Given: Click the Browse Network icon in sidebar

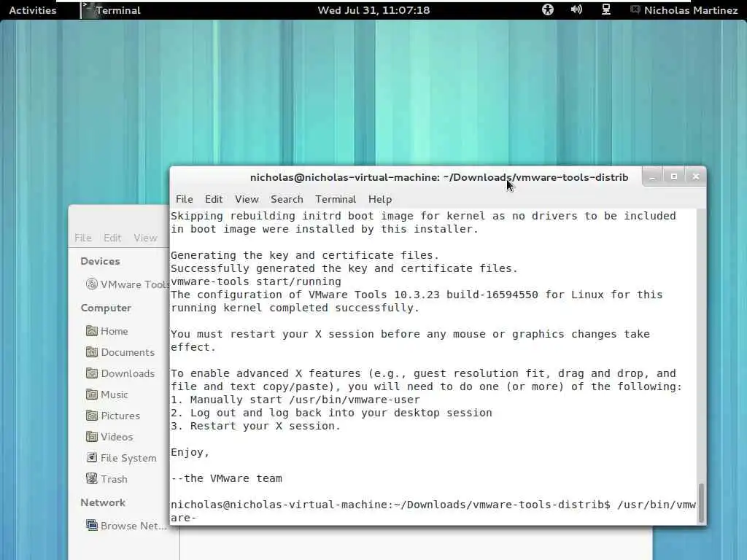Looking at the screenshot, I should [x=91, y=525].
